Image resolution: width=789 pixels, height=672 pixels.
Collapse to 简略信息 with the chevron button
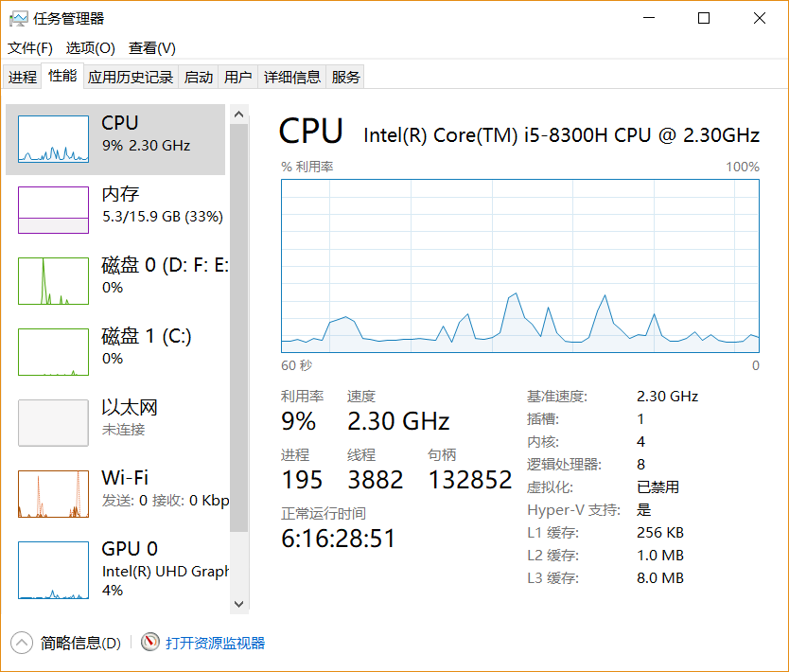pyautogui.click(x=21, y=643)
